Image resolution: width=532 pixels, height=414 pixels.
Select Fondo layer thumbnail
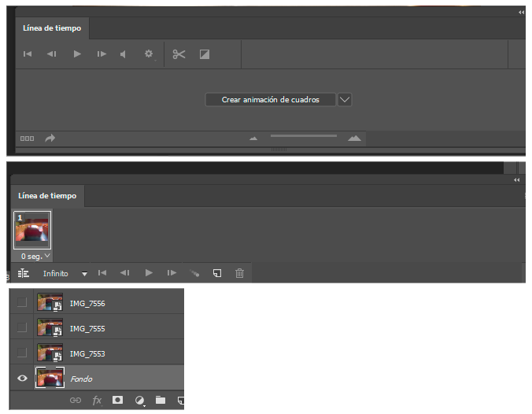[x=50, y=377]
